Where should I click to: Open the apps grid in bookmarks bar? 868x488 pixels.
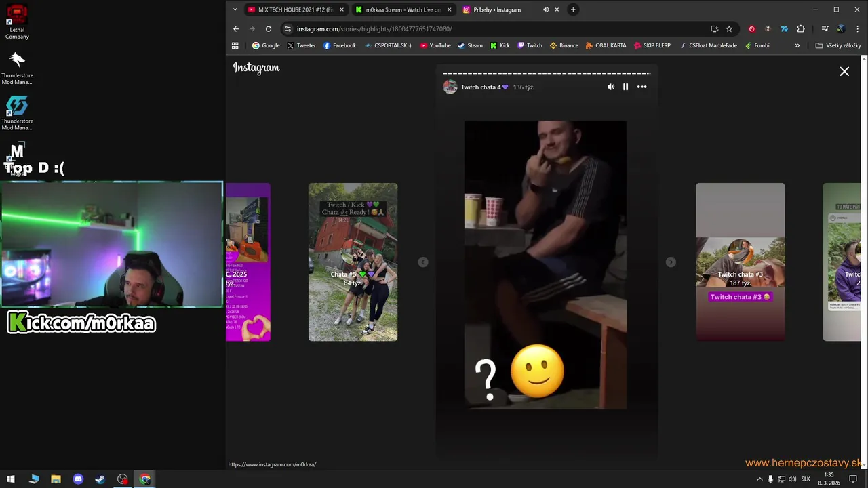point(235,45)
